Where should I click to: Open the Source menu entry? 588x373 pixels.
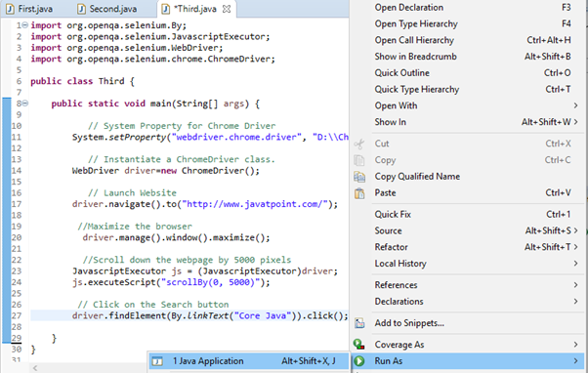tap(468, 230)
